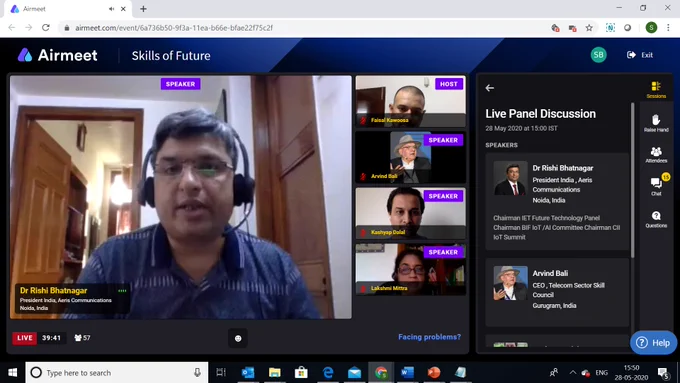This screenshot has height=383, width=680.
Task: Open Task View in the taskbar
Action: tap(221, 373)
